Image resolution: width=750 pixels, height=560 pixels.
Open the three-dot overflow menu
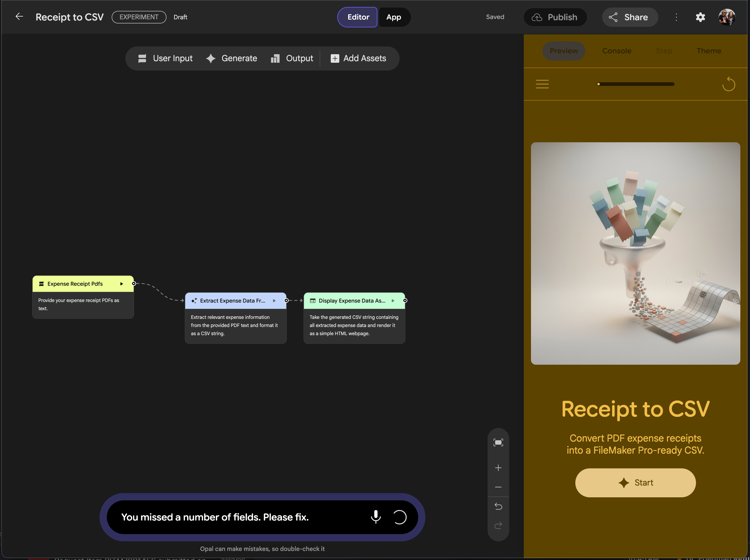[676, 17]
